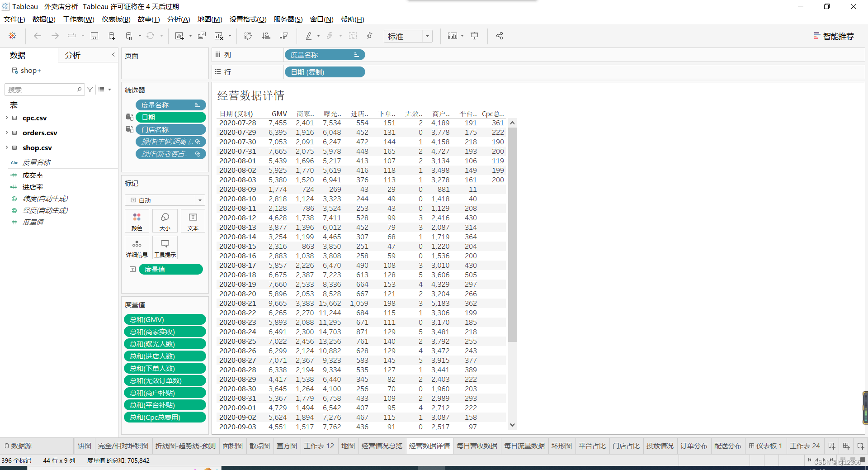
Task: Open the Tableau start page icon
Action: click(13, 36)
